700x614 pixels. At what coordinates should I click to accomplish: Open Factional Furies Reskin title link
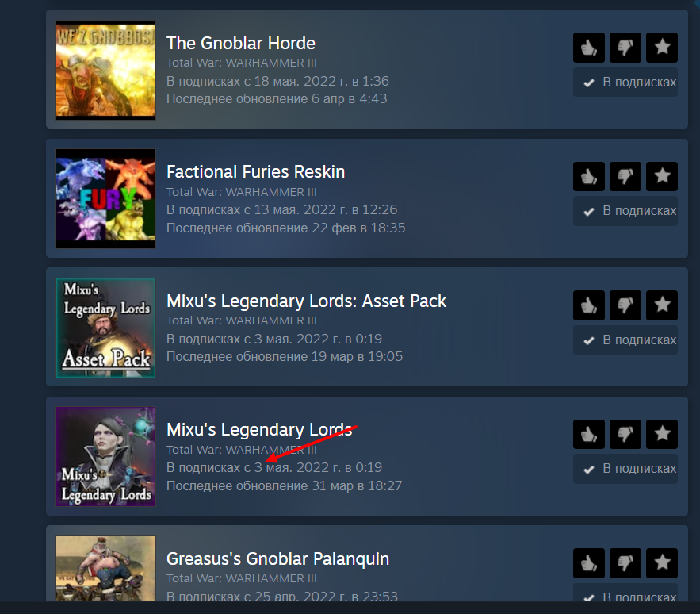coord(256,172)
